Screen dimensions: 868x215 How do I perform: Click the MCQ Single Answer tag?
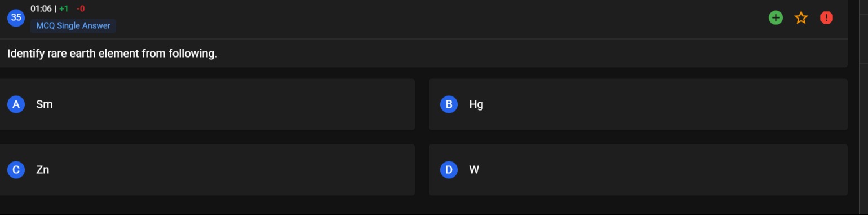tap(73, 25)
